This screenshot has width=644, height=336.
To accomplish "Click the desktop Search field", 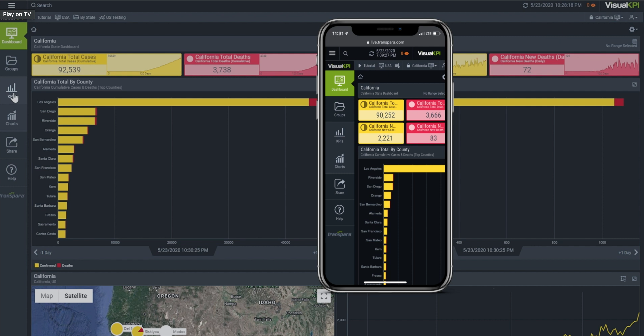I will (42, 5).
